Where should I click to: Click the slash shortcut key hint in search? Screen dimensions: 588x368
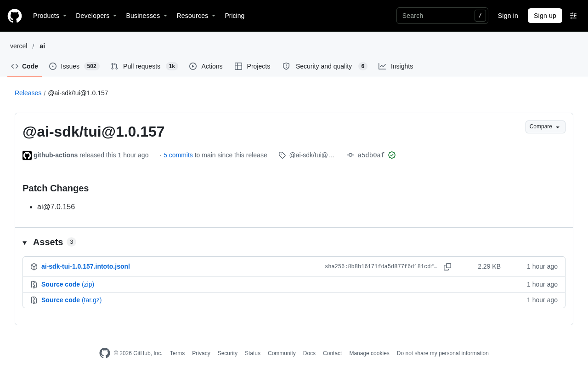point(480,16)
